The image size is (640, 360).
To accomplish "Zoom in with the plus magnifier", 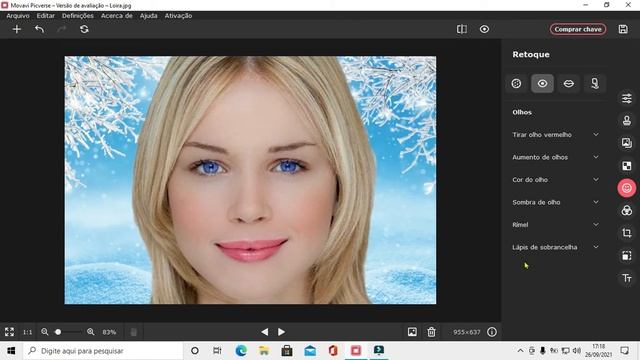I will click(91, 332).
